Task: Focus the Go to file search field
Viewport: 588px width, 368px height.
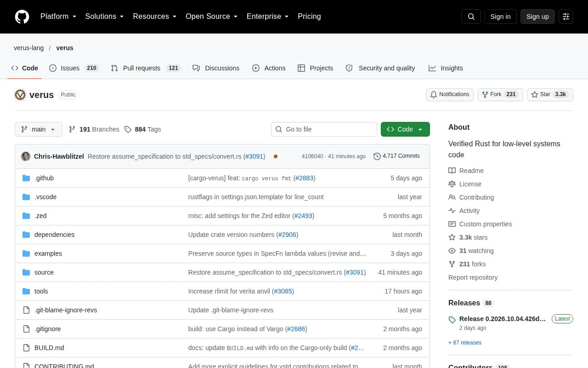Action: (324, 129)
